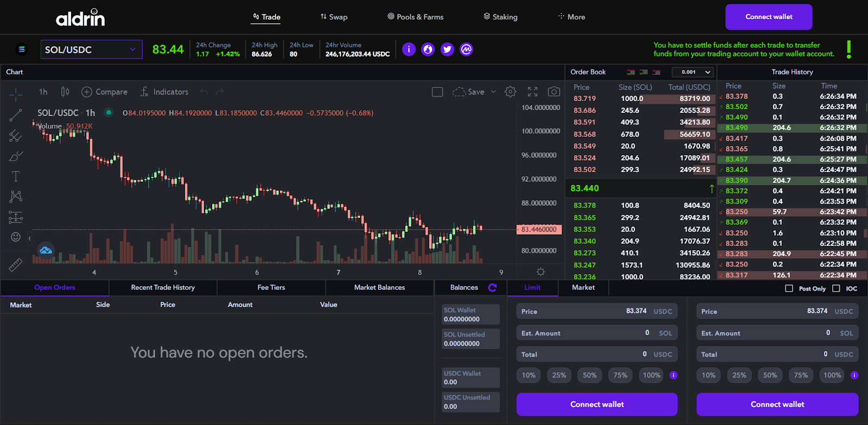868x425 pixels.
Task: Switch to the Fee Tiers tab
Action: pos(271,288)
